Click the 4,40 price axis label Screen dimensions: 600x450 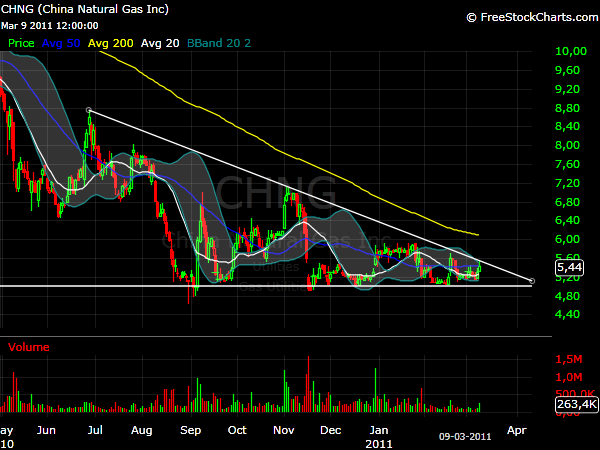click(567, 314)
